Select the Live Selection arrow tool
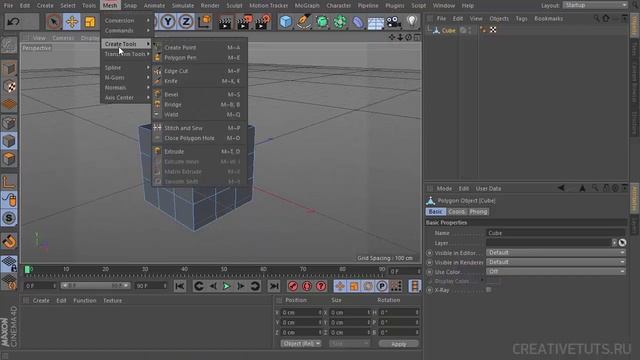The image size is (640, 360). tap(53, 22)
